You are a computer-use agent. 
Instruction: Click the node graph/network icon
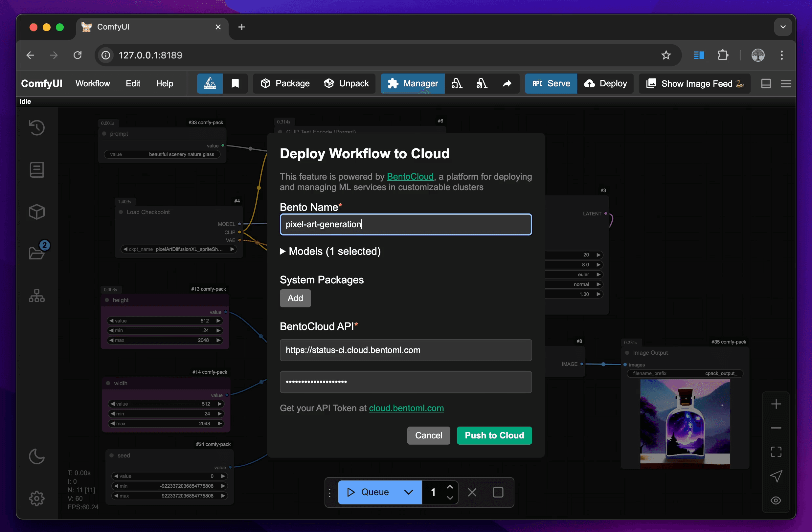pyautogui.click(x=36, y=297)
